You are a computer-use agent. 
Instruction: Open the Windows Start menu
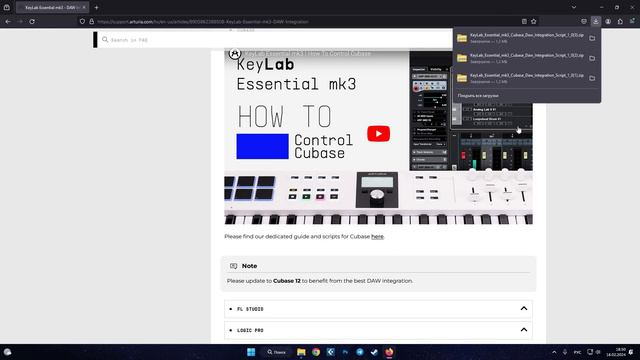point(251,352)
